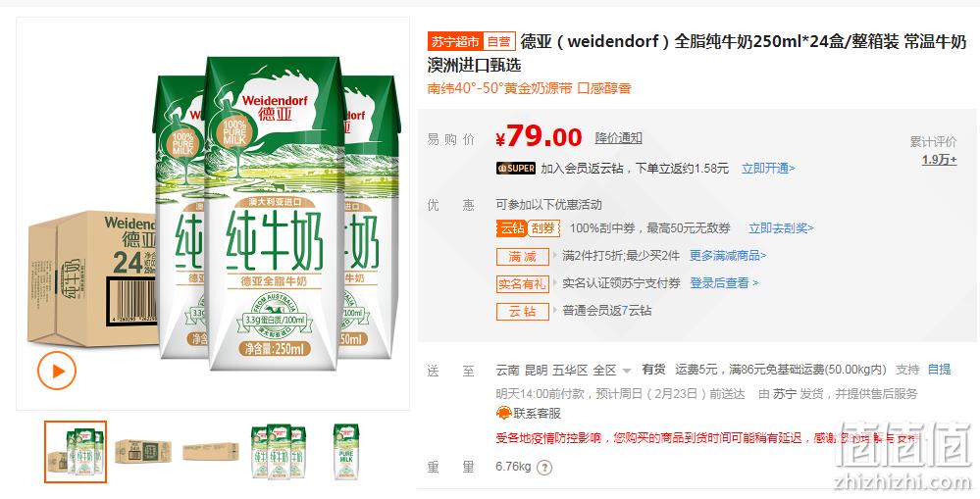Image resolution: width=980 pixels, height=499 pixels.
Task: Click the 云钻 orange tag icon
Action: [x=511, y=228]
